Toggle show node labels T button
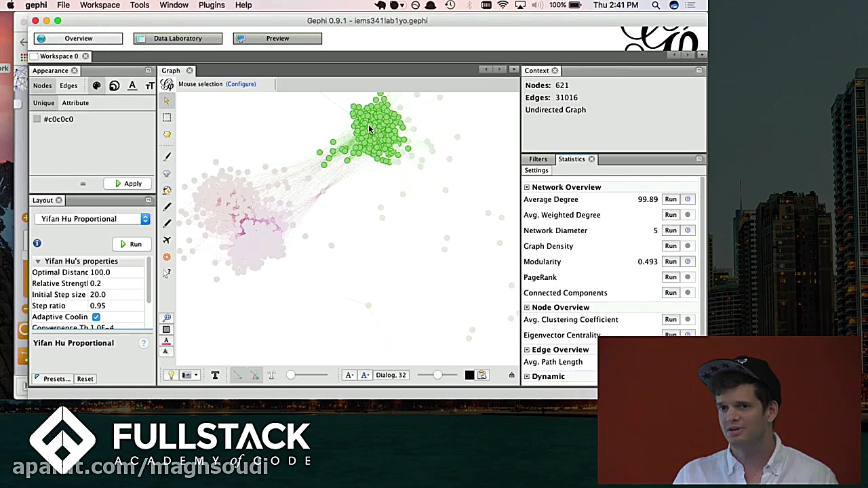Image resolution: width=868 pixels, height=488 pixels. coord(215,375)
